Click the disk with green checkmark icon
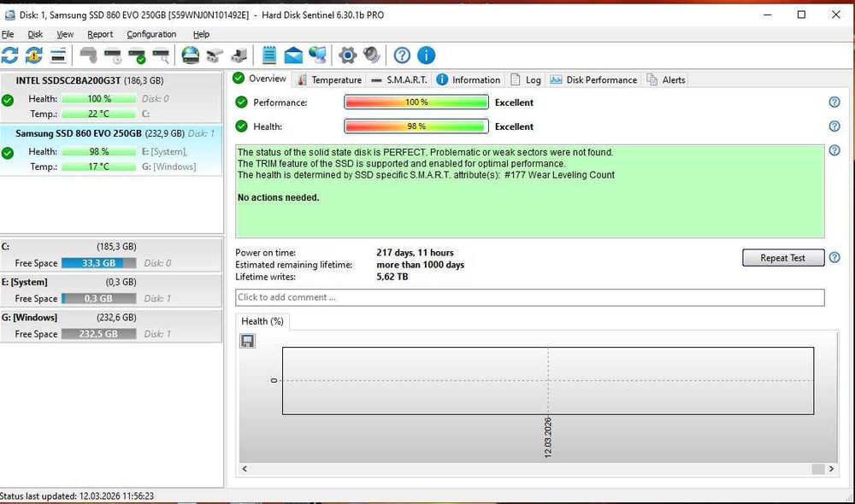855x504 pixels. [137, 55]
